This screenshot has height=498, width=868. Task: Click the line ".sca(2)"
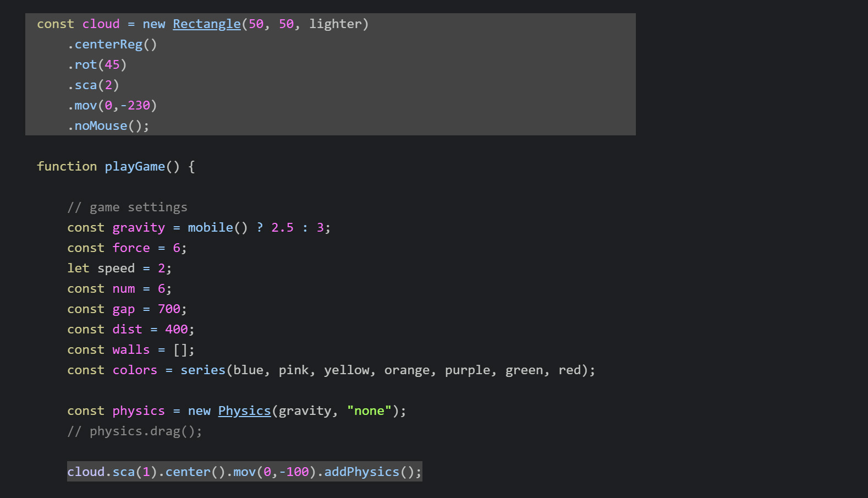pos(93,85)
